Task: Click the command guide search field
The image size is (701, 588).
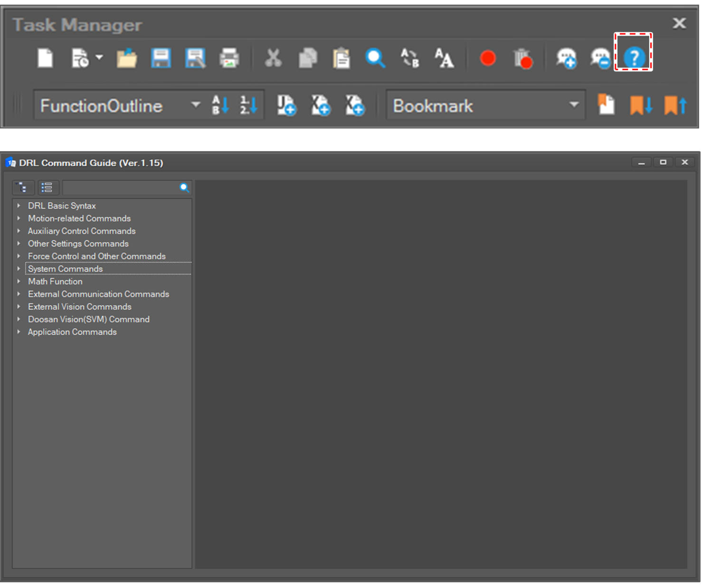Action: point(121,188)
